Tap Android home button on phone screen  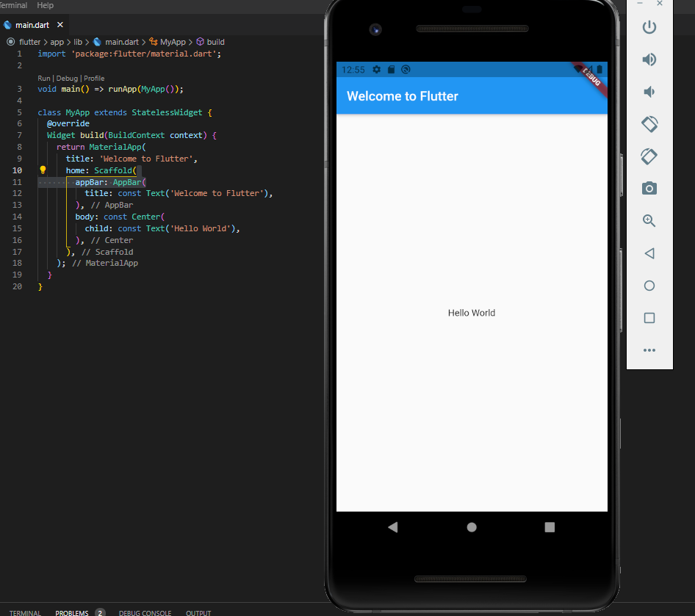pos(472,527)
